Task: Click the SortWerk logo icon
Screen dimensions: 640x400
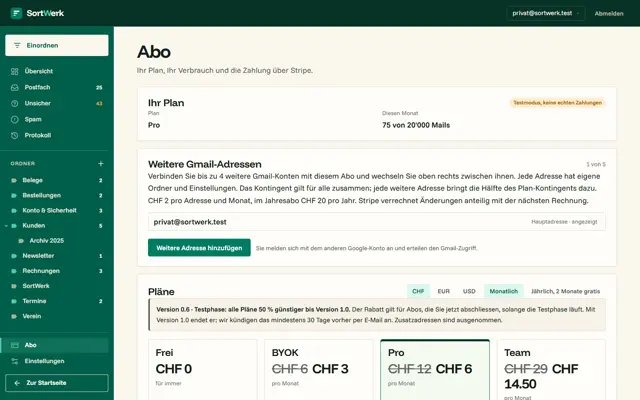Action: [16, 13]
